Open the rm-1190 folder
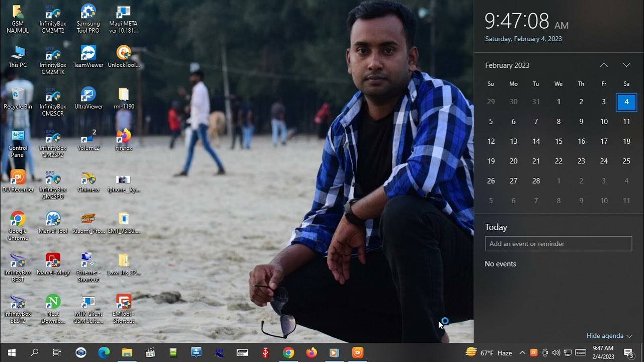Image resolution: width=644 pixels, height=362 pixels. coord(123,99)
